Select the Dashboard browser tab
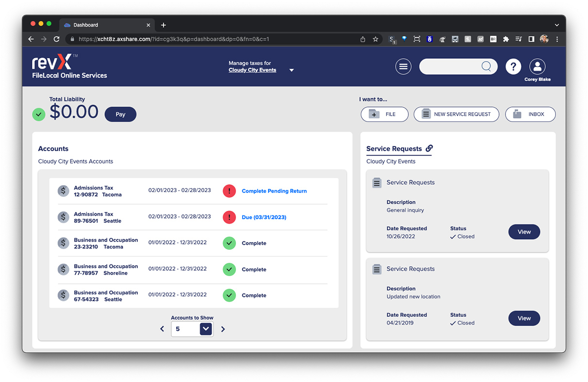The height and width of the screenshot is (382, 588). pyautogui.click(x=106, y=25)
